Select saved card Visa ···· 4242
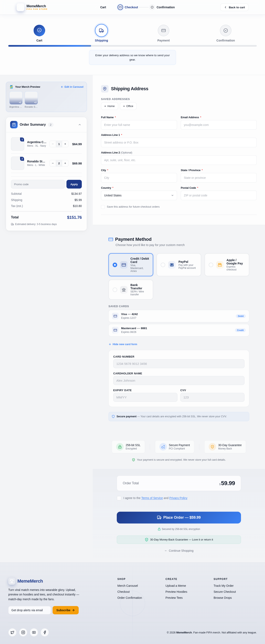Viewport: 265px width, 644px height. 179,316
